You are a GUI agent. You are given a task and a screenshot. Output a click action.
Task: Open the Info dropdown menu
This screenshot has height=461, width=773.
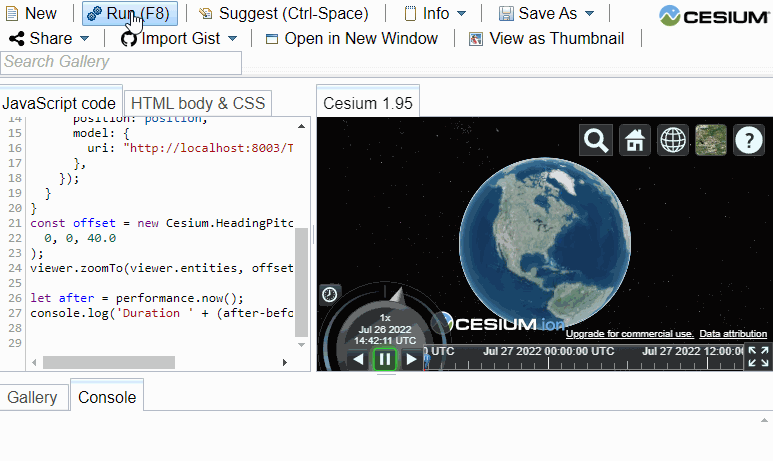(x=435, y=13)
